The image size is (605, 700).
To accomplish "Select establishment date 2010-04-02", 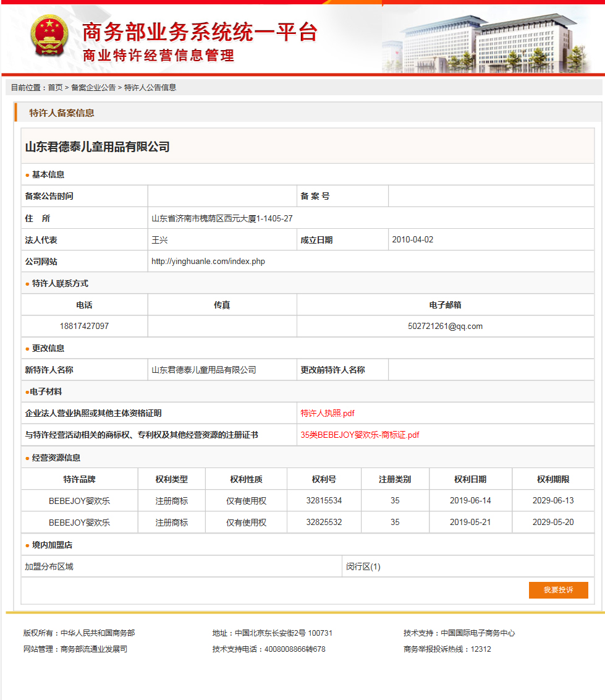I will 413,240.
